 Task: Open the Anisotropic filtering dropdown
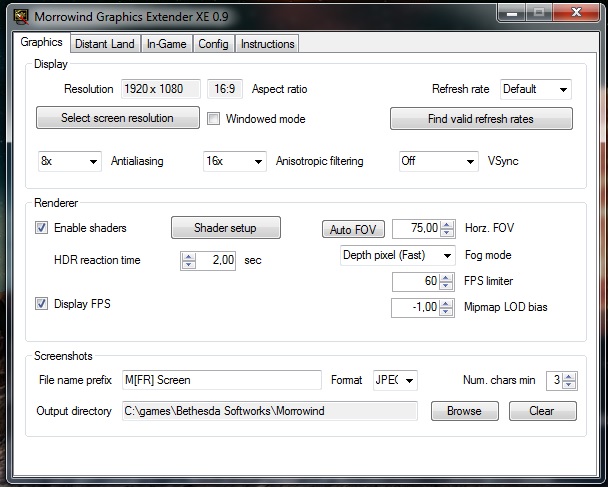(235, 161)
